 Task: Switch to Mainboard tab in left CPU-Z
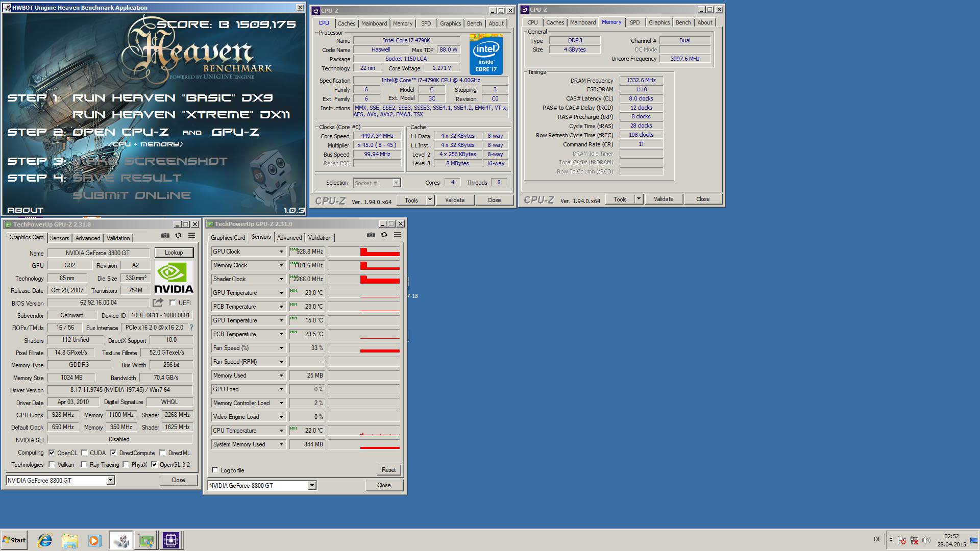pyautogui.click(x=374, y=23)
